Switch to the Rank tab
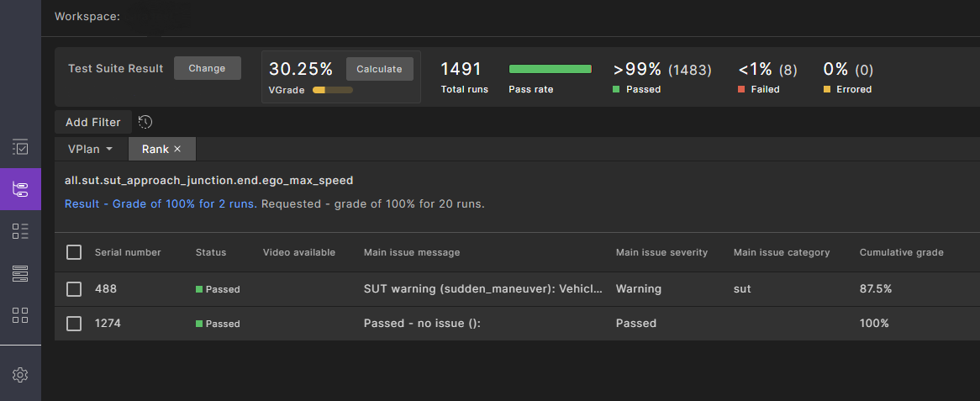Screen dimensions: 980x401 [x=155, y=149]
